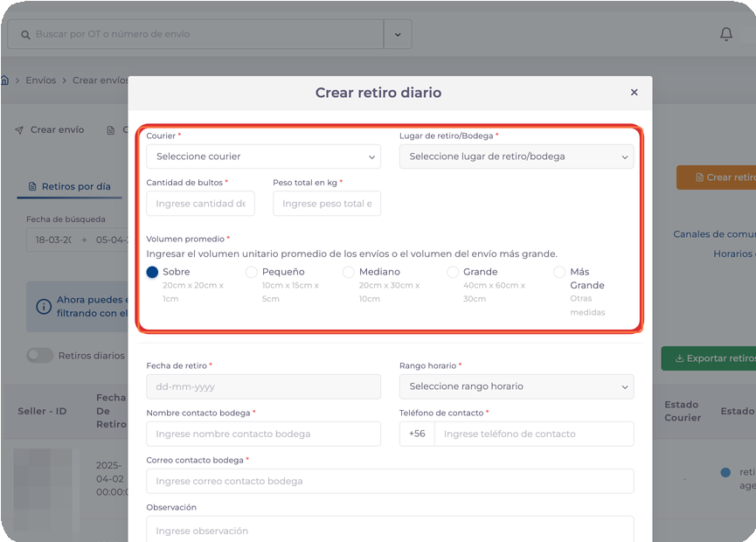This screenshot has width=756, height=542.
Task: Click the Envíos breadcrumb link
Action: pyautogui.click(x=40, y=80)
